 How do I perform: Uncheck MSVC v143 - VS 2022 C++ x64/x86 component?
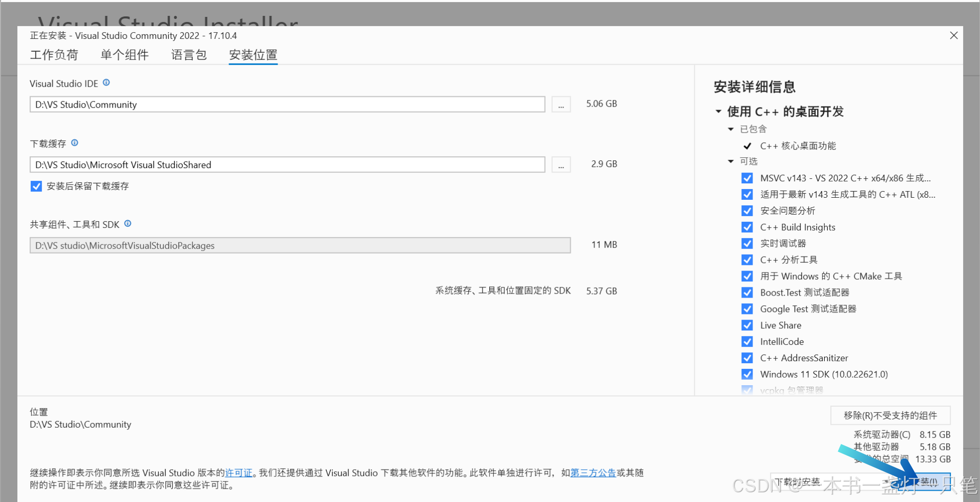tap(747, 178)
